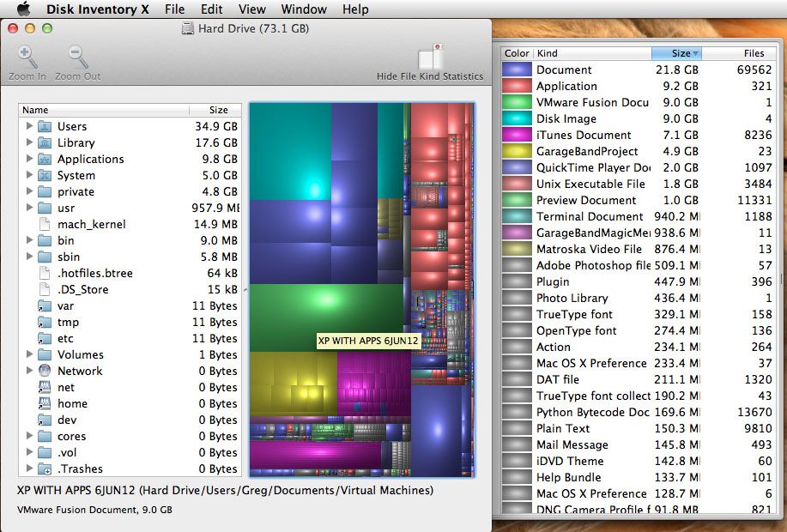Select the Python Bytecode Doc row
The height and width of the screenshot is (532, 787).
(x=638, y=413)
